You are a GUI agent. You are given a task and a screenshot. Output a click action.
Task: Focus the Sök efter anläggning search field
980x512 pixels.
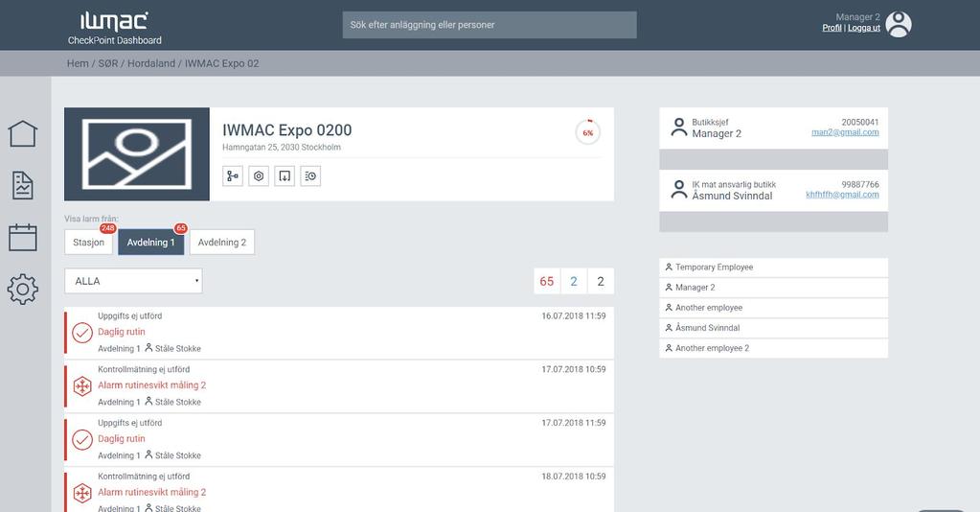[490, 25]
